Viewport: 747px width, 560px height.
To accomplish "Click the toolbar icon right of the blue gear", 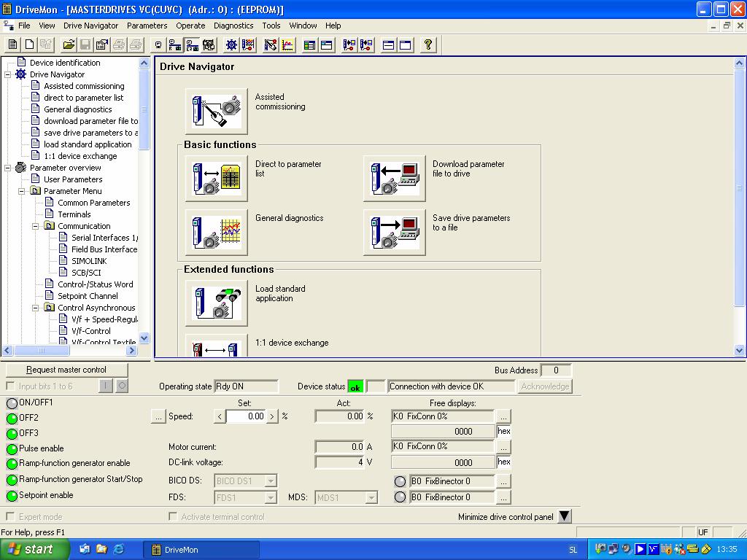I will pos(248,44).
